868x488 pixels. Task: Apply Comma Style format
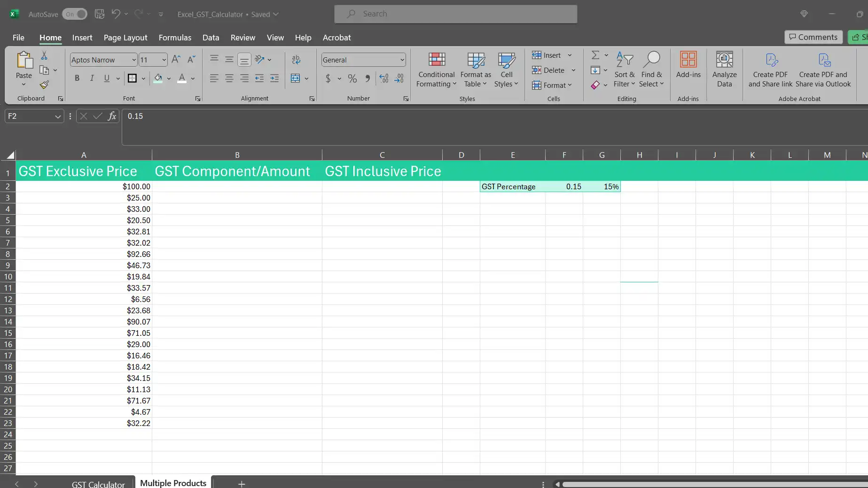368,78
